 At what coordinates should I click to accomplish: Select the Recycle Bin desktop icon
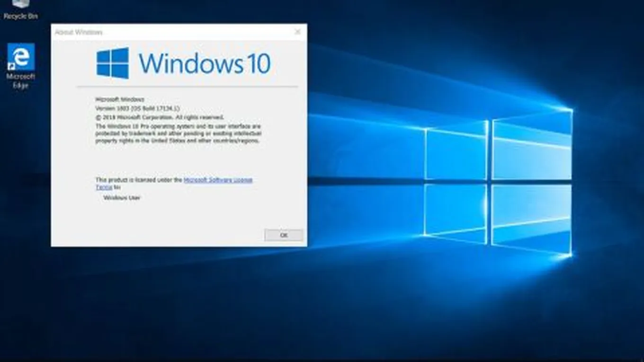coord(20,5)
